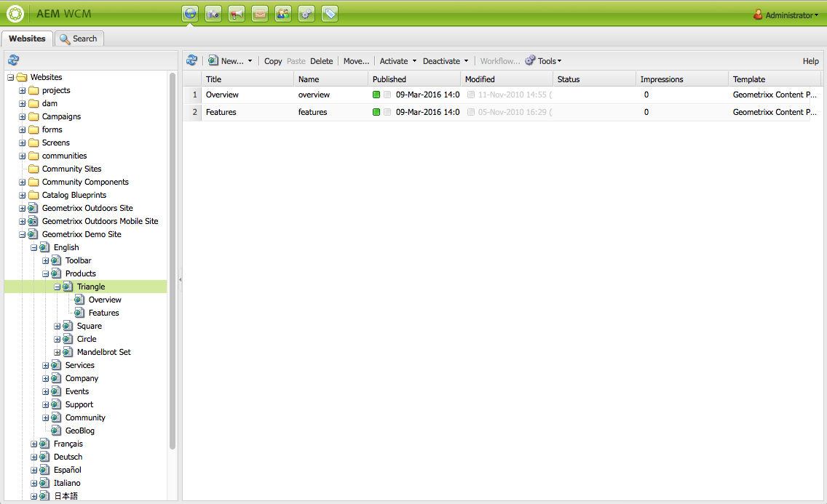Click the Paste button

coord(296,61)
